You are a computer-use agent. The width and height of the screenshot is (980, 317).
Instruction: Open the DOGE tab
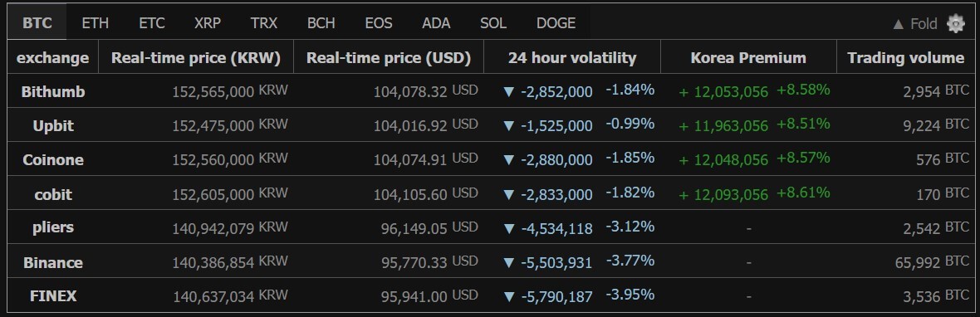tap(556, 23)
